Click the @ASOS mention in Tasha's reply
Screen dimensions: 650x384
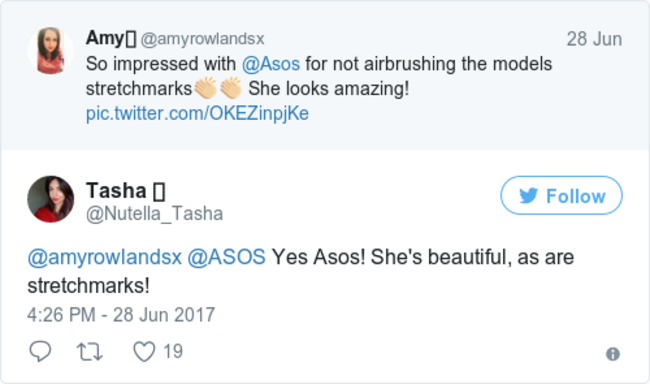226,257
